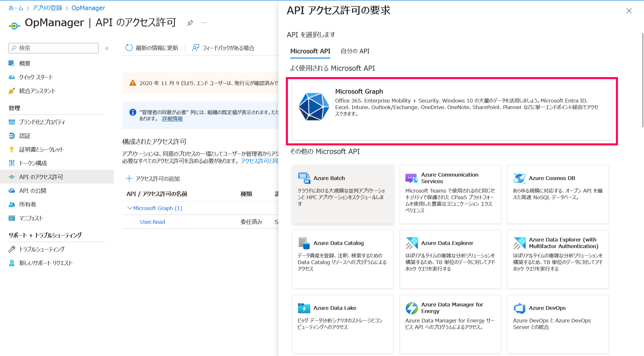Select the 所有者 sidebar icon

point(12,204)
